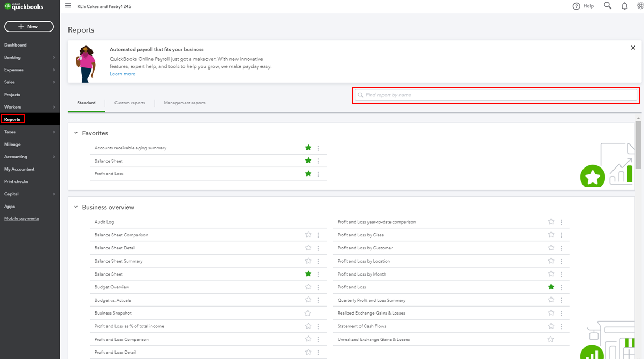Screen dimensions: 644x359
Task: Open more options for Profit and Loss by Location
Action: [x=561, y=261]
